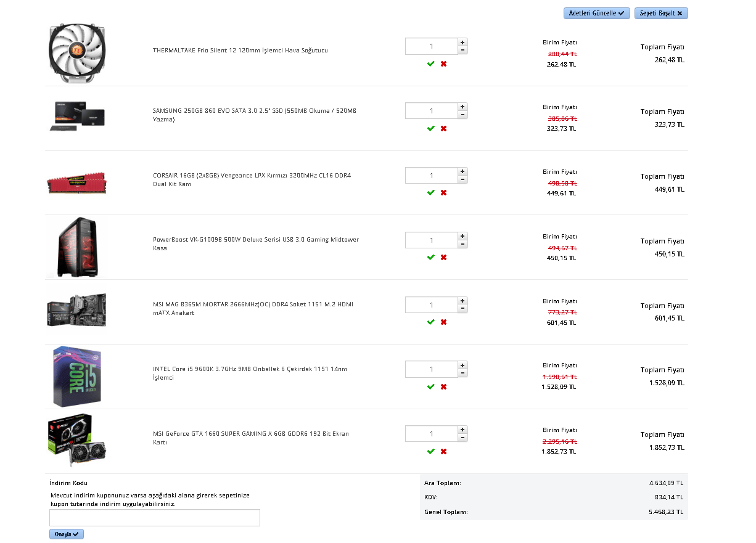
Task: Select Ara Toplam value 4.634,09 TL
Action: tap(666, 483)
